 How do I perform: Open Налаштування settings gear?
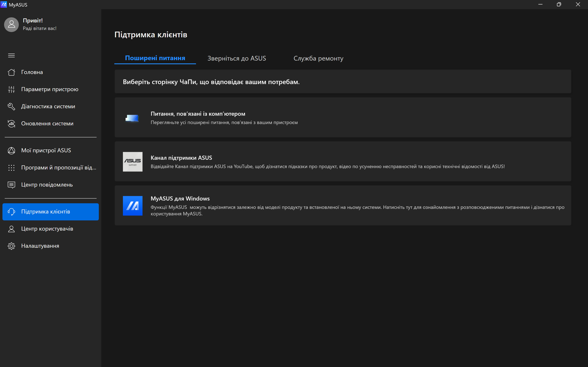click(11, 246)
